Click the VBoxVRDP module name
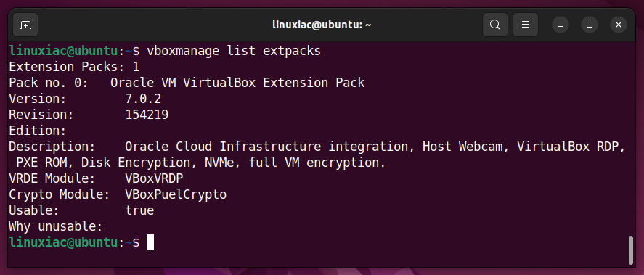 click(154, 179)
